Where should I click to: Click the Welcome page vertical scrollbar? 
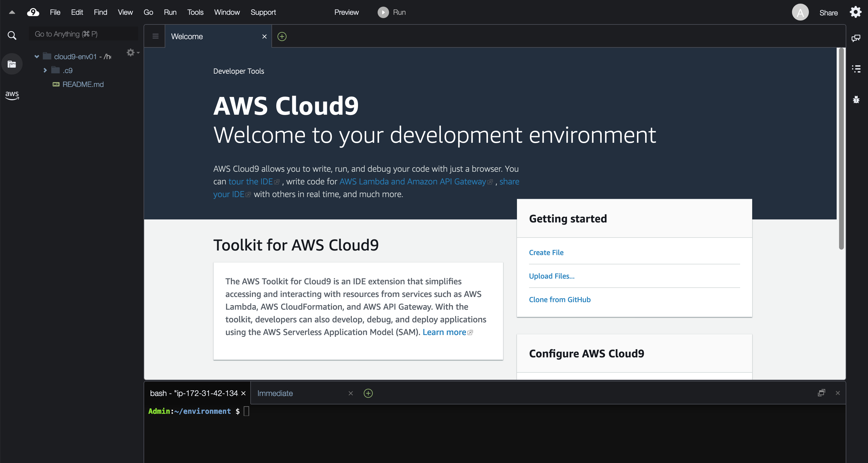click(x=841, y=148)
